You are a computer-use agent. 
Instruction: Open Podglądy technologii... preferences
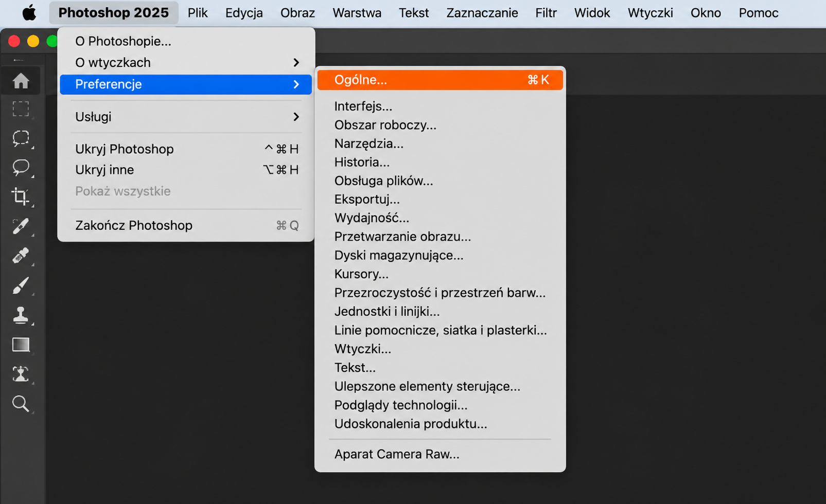pos(440,405)
